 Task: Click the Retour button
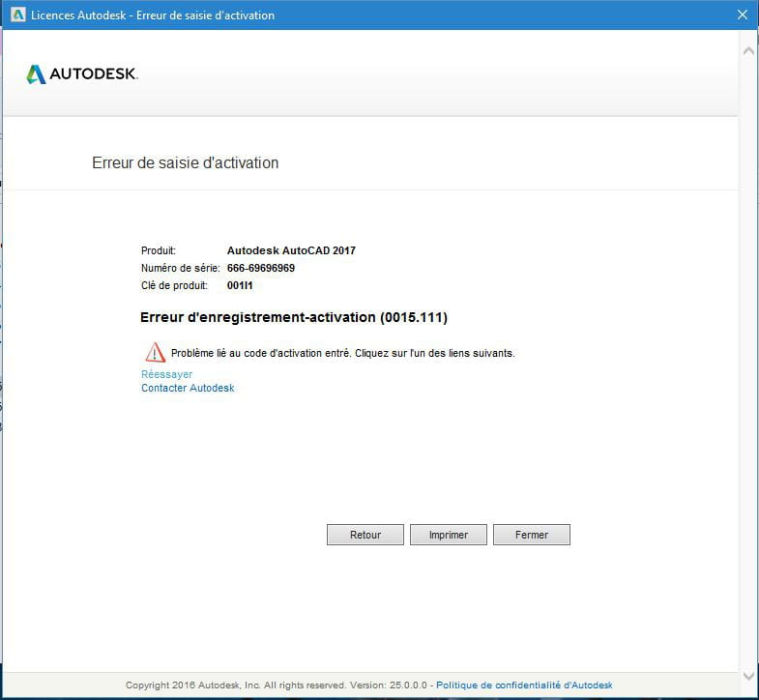tap(365, 535)
